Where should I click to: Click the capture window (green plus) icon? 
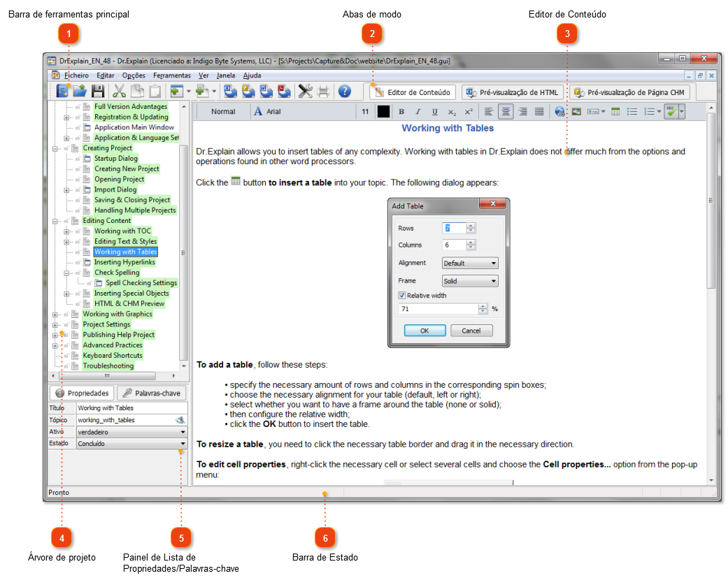point(177,92)
